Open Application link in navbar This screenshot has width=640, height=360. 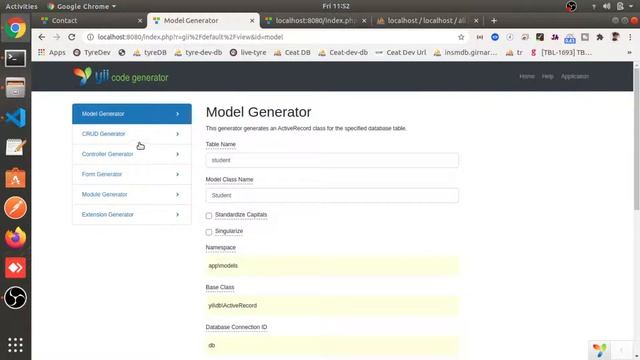575,76
